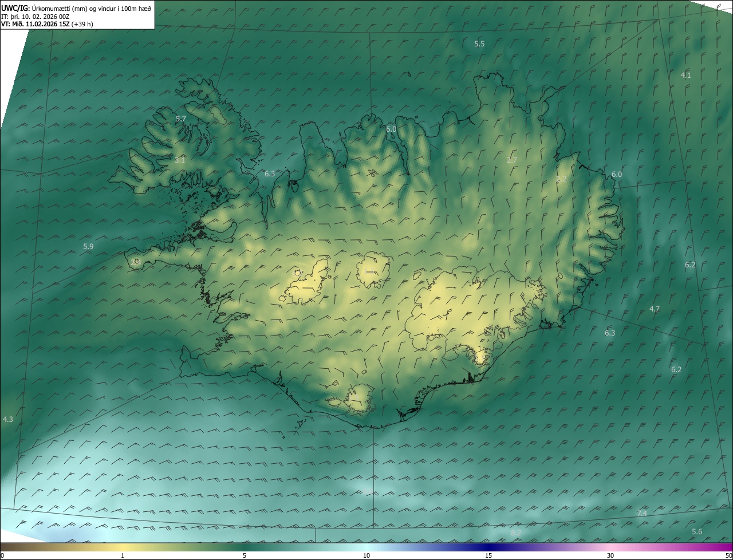This screenshot has width=733, height=560.
Task: Click the 5.5 value on the map
Action: click(x=479, y=44)
